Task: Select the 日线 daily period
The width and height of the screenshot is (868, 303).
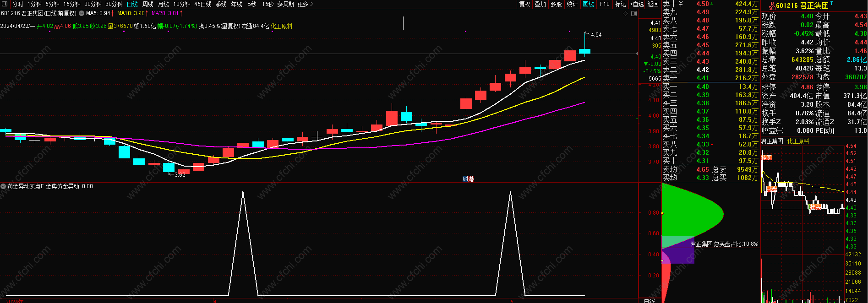Action: point(132,4)
